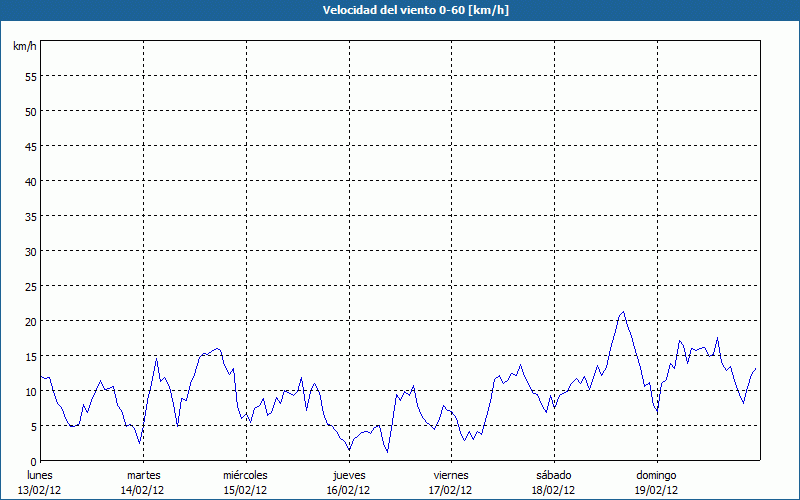Select the 'martes' day label

click(143, 475)
